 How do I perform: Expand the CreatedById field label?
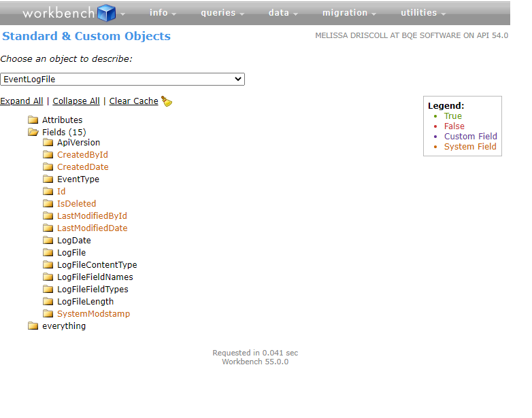[82, 154]
